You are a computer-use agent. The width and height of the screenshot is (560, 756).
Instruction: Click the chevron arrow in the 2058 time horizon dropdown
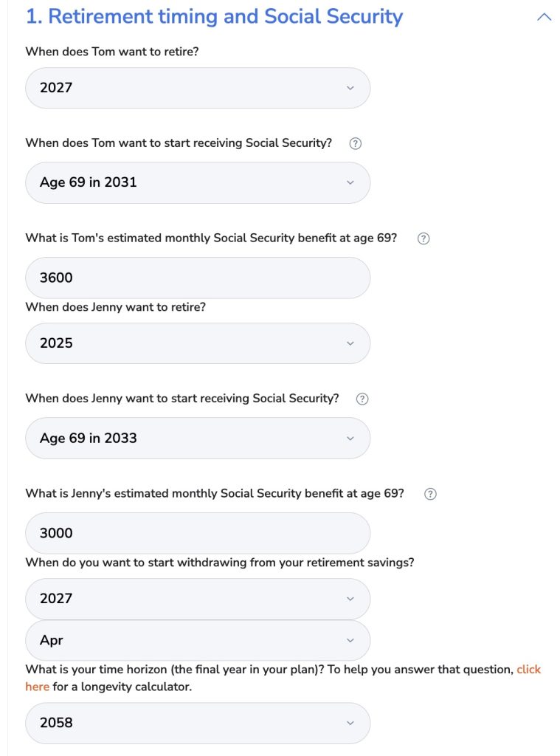tap(350, 724)
